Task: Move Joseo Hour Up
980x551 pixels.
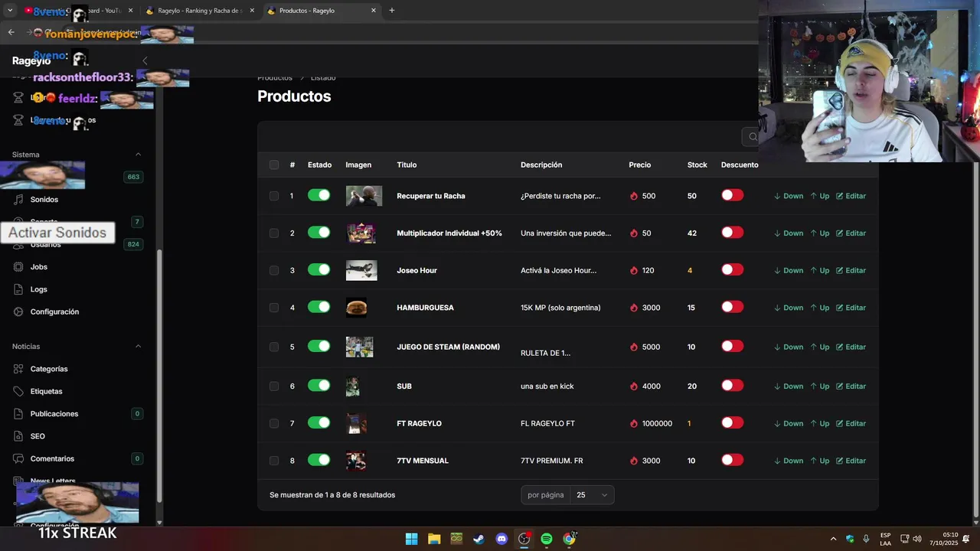Action: (x=820, y=270)
